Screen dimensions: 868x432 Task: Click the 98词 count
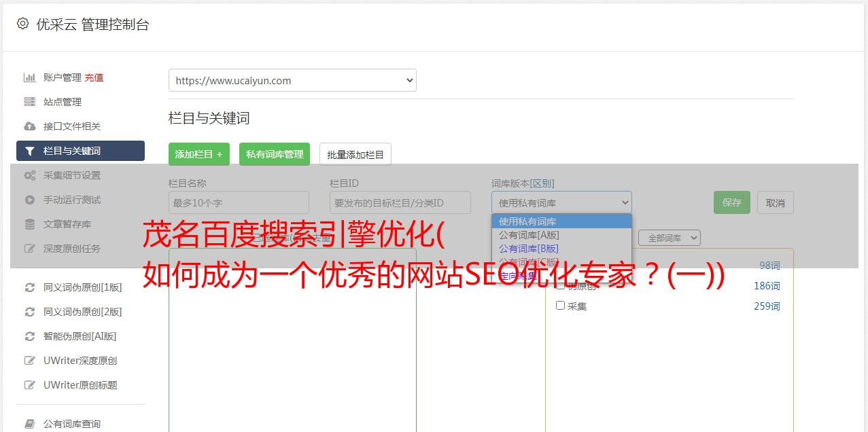pos(769,266)
